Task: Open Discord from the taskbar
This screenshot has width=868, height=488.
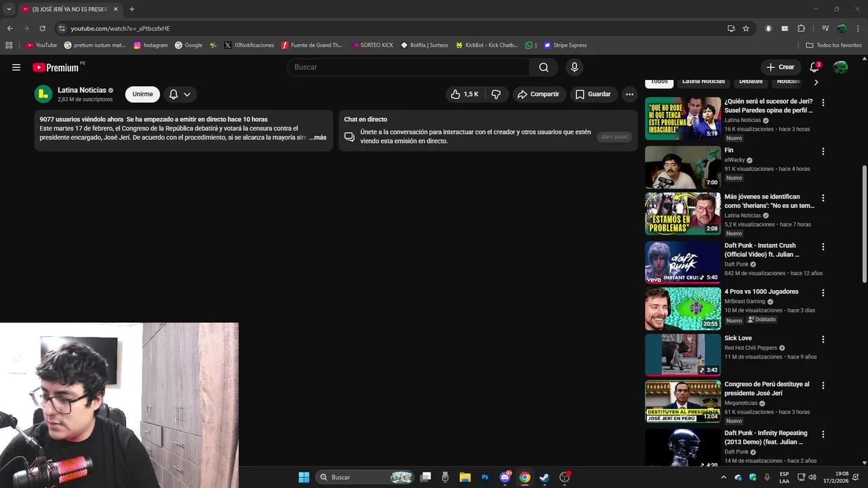Action: tap(505, 477)
